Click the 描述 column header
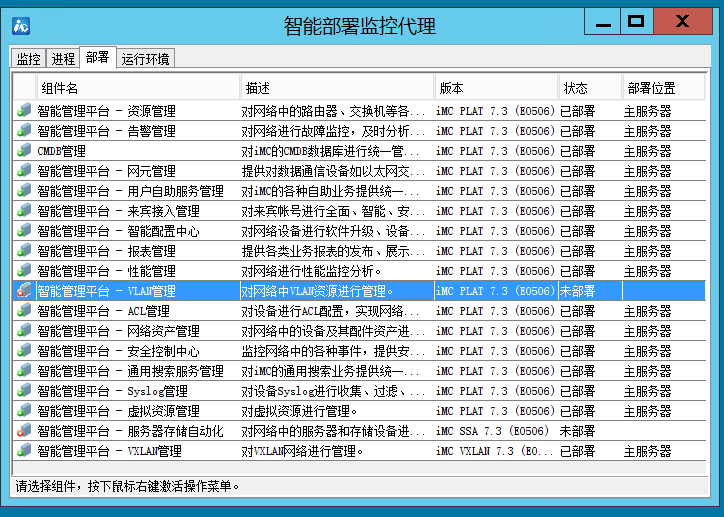The height and width of the screenshot is (517, 724). [x=338, y=88]
